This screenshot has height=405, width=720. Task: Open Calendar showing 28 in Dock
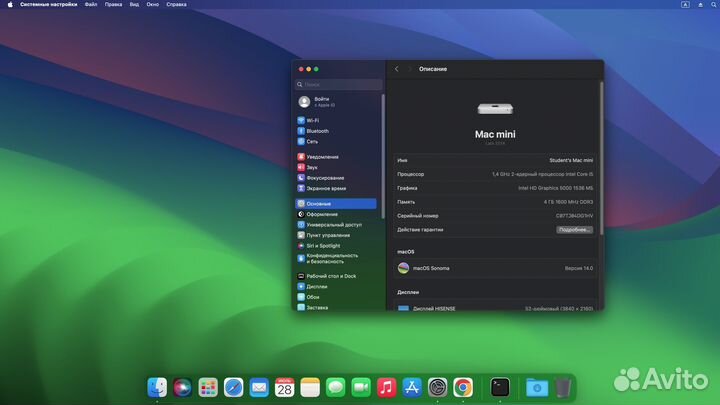click(x=284, y=388)
